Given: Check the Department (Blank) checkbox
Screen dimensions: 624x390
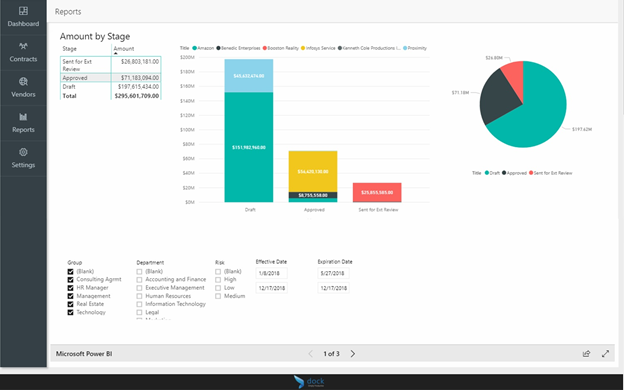Looking at the screenshot, I should (139, 271).
